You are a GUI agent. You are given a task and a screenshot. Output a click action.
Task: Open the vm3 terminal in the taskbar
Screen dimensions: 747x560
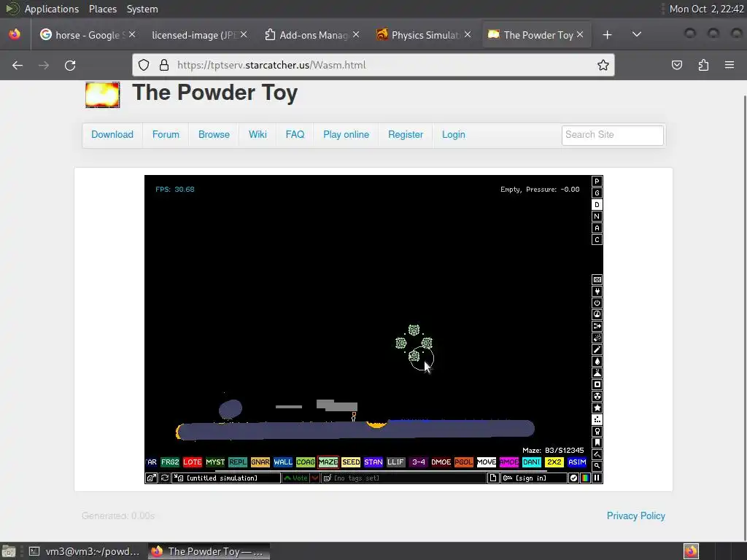click(x=85, y=551)
